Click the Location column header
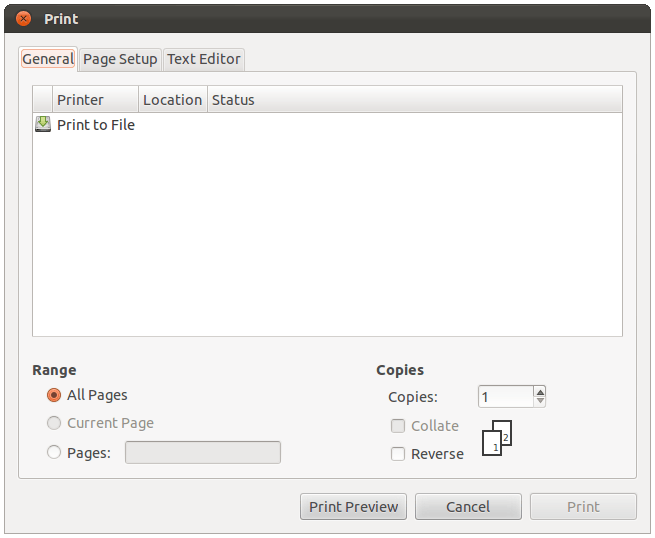This screenshot has height=538, width=655. coord(172,100)
